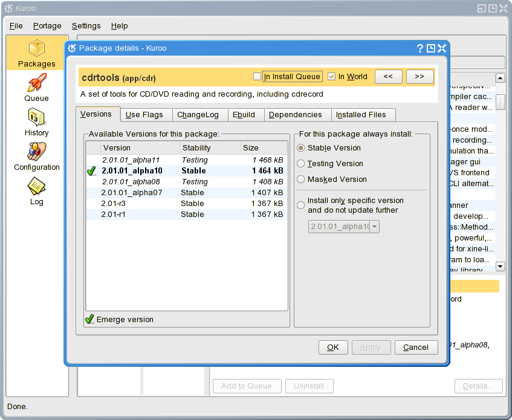Sort versions by the Version column header
The image size is (512, 420).
[x=140, y=148]
